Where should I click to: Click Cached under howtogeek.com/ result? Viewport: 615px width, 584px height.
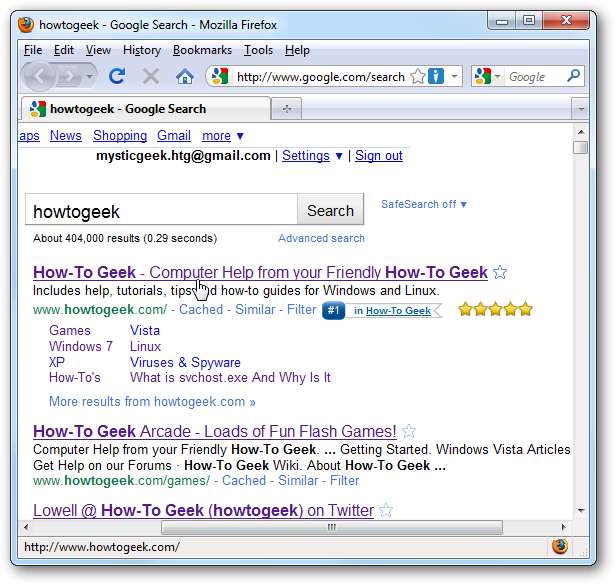pos(201,309)
